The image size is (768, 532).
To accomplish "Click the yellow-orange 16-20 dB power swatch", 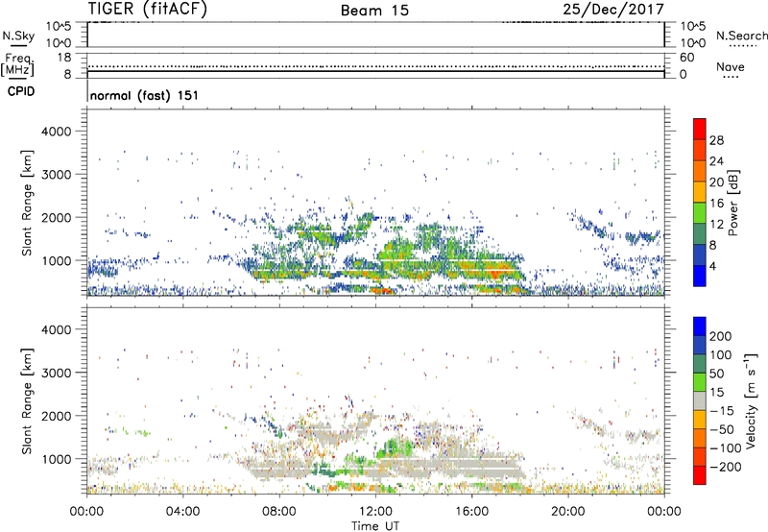I will click(x=700, y=191).
